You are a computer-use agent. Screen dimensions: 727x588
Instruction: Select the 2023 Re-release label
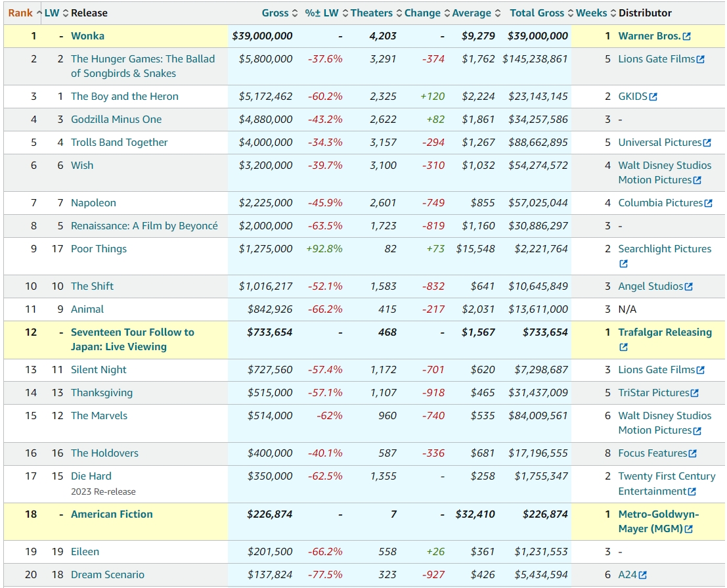point(103,491)
